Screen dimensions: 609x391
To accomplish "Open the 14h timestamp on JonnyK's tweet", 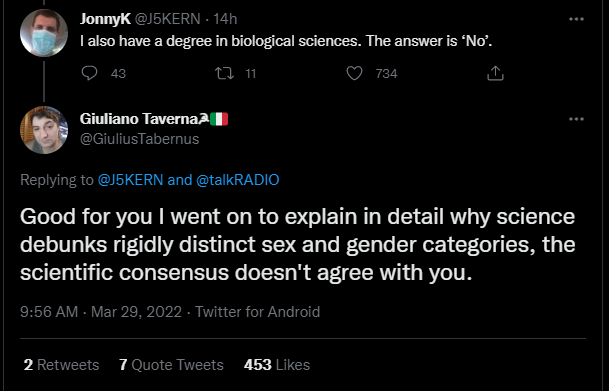I will [x=225, y=19].
